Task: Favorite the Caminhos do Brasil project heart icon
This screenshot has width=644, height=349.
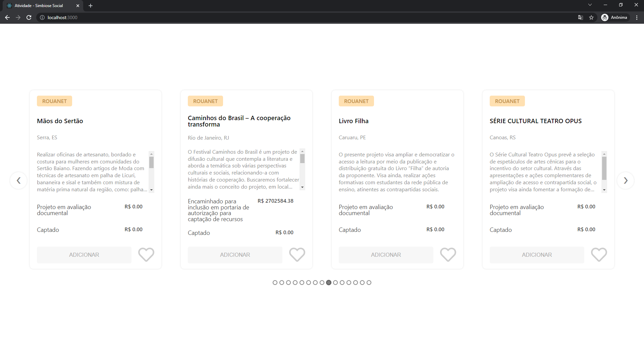Action: 297,255
